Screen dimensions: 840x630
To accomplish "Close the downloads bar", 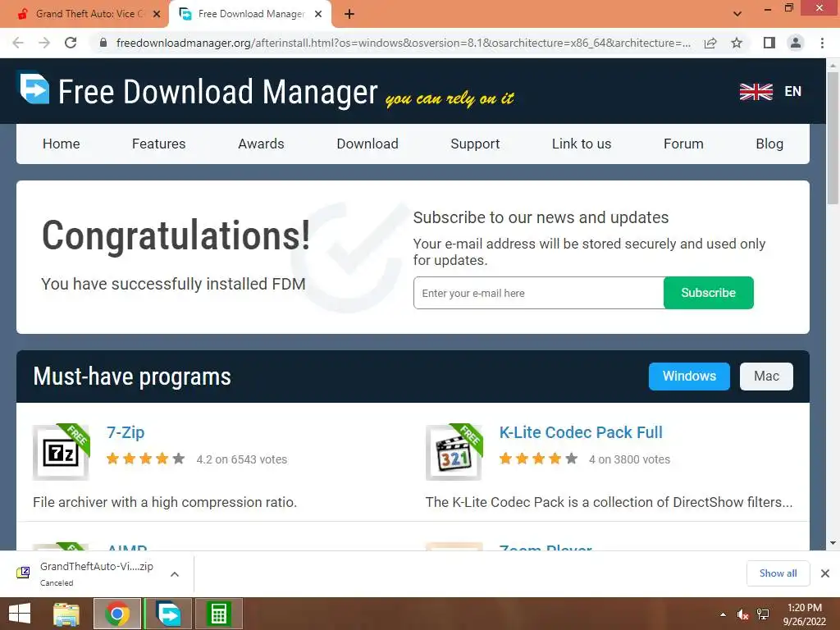I will tap(825, 573).
